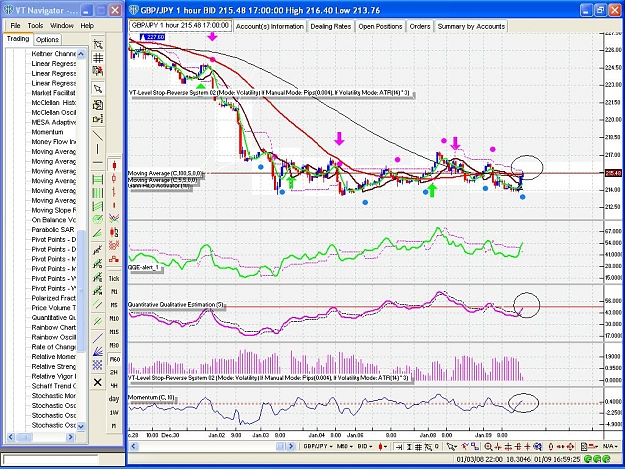Switch chart to 1W timeframe
625x469 pixels.
click(x=114, y=412)
